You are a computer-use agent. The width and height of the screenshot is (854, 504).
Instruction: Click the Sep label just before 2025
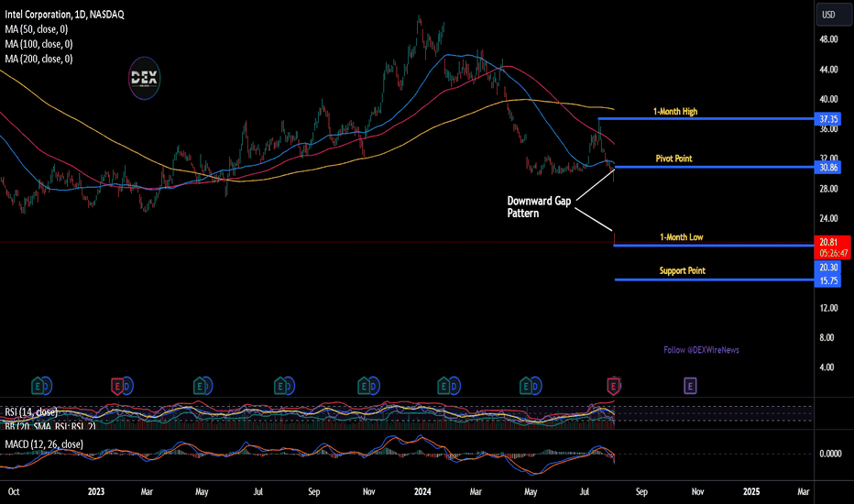pos(641,491)
